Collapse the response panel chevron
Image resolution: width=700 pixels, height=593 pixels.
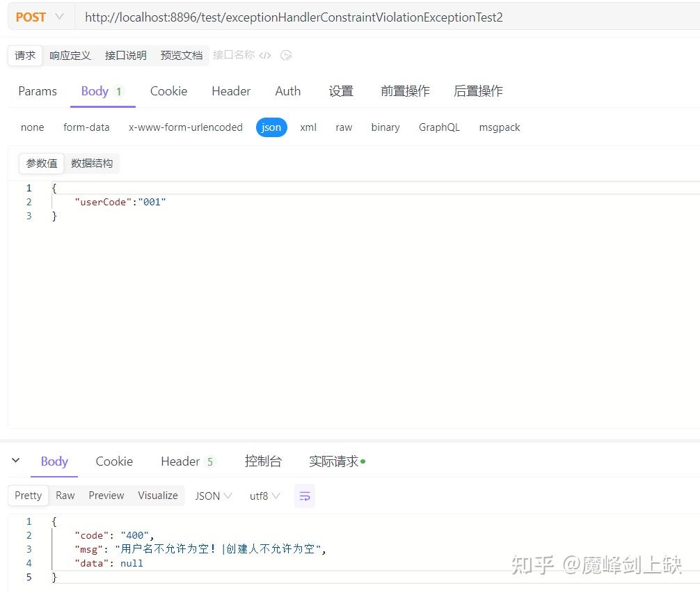point(15,461)
